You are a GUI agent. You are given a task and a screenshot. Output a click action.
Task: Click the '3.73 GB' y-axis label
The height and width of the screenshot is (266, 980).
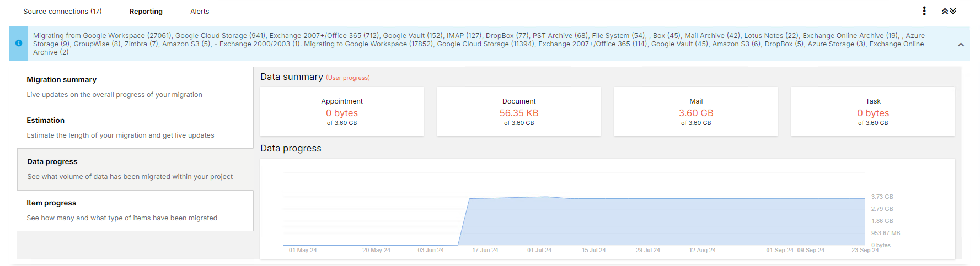(882, 197)
